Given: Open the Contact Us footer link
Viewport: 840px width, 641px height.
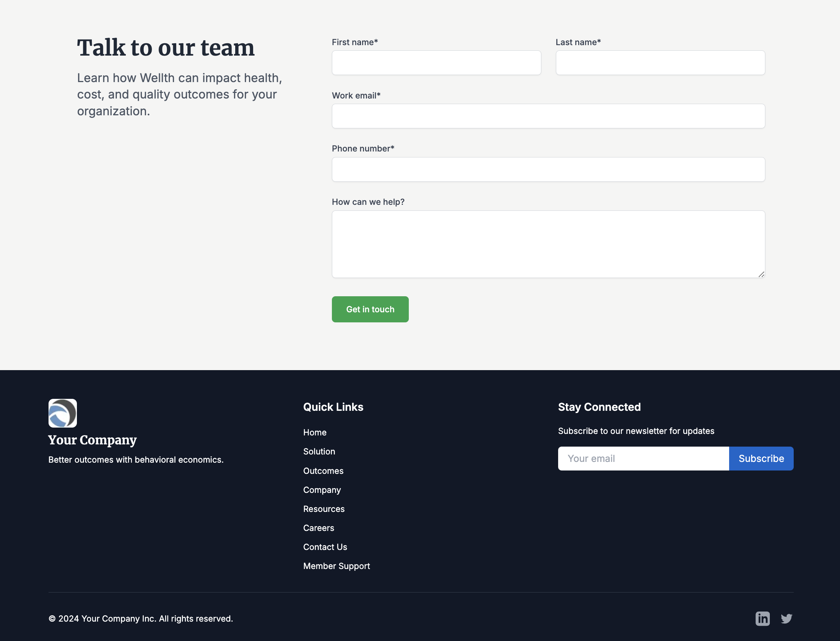Looking at the screenshot, I should pyautogui.click(x=325, y=547).
